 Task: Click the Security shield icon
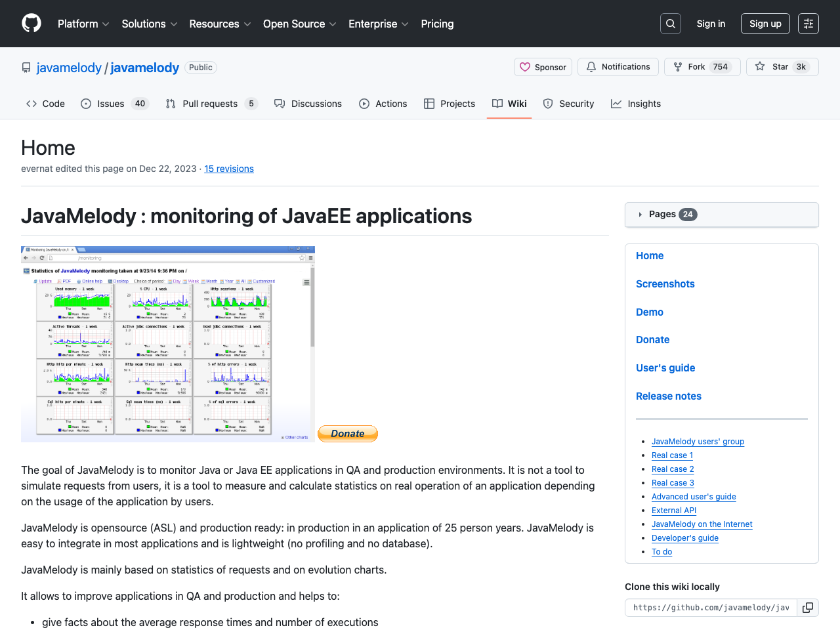[547, 103]
